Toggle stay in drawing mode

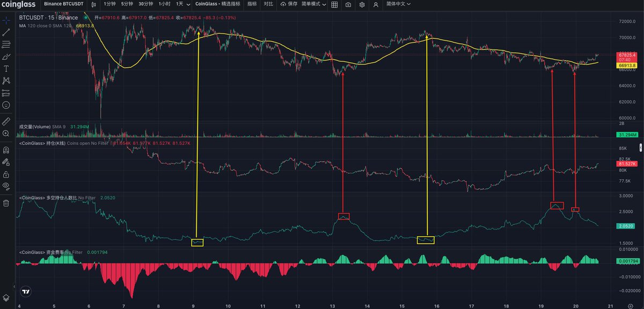coord(6,161)
